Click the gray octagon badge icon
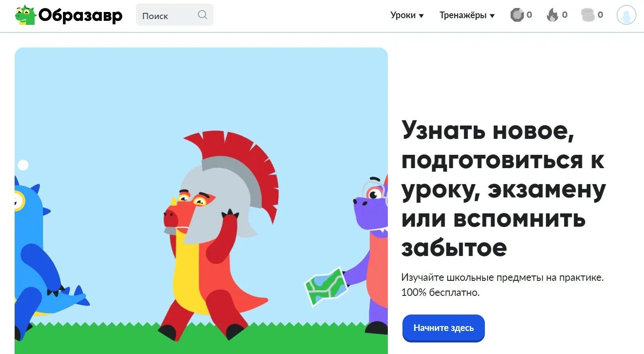Viewport: 644px width, 354px height. (x=517, y=15)
